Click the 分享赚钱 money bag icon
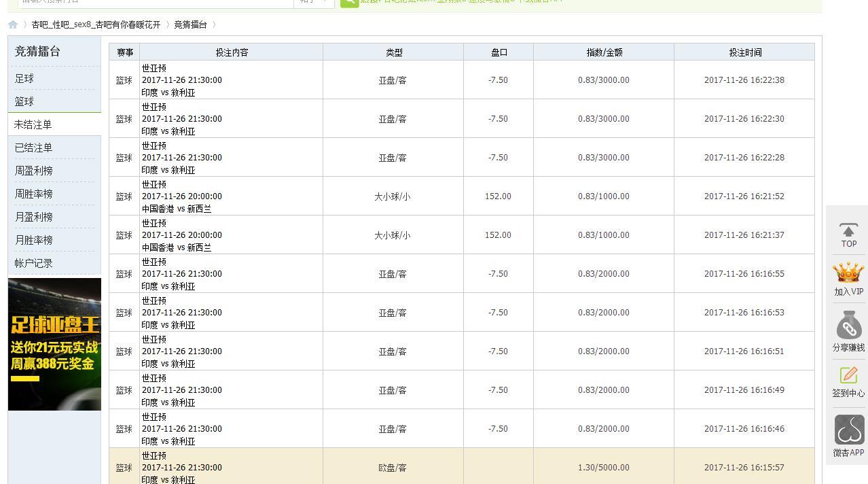The height and width of the screenshot is (484, 868). coord(848,326)
